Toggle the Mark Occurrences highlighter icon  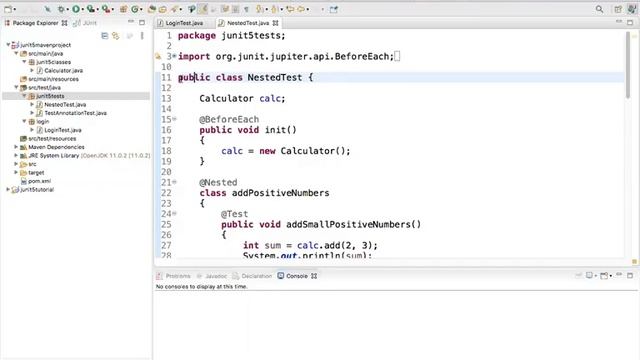[x=203, y=9]
